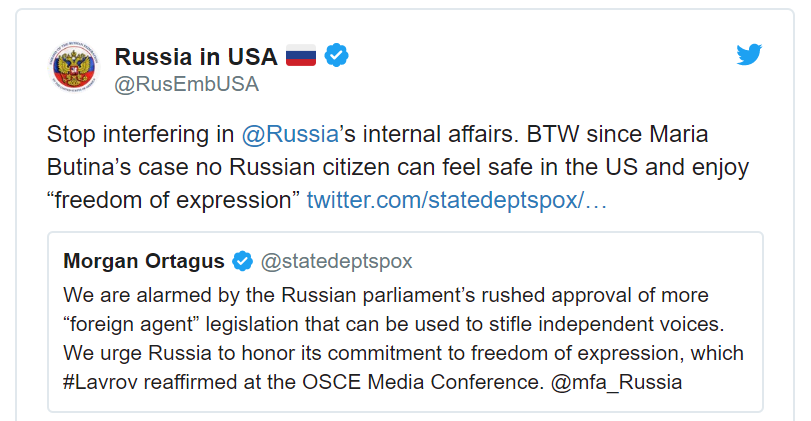Click the @mfa_Russia mention
Screen dimensions: 811x421
617,382
